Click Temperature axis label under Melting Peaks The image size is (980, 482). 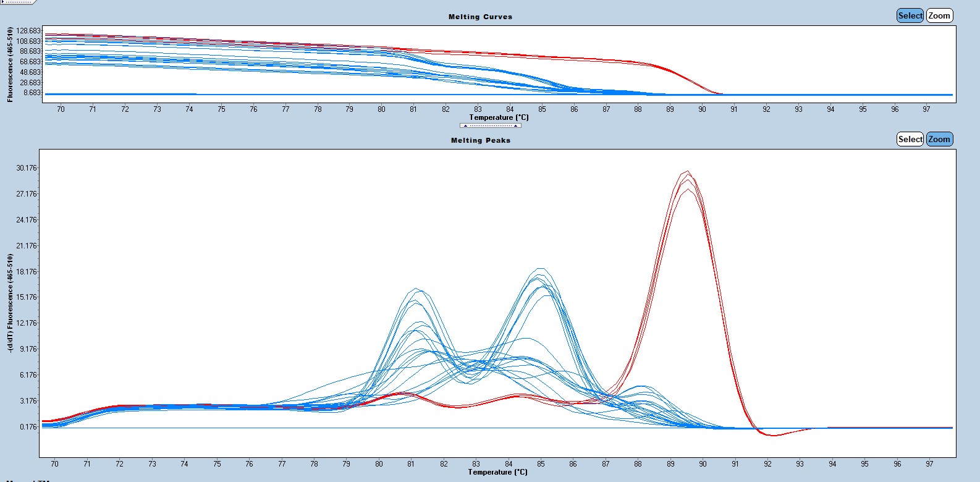(497, 472)
